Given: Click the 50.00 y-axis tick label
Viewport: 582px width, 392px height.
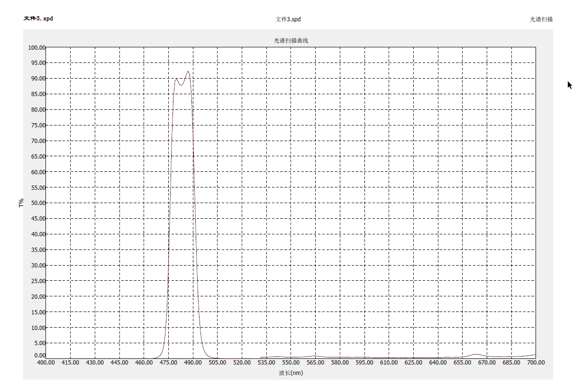Looking at the screenshot, I should pos(38,203).
